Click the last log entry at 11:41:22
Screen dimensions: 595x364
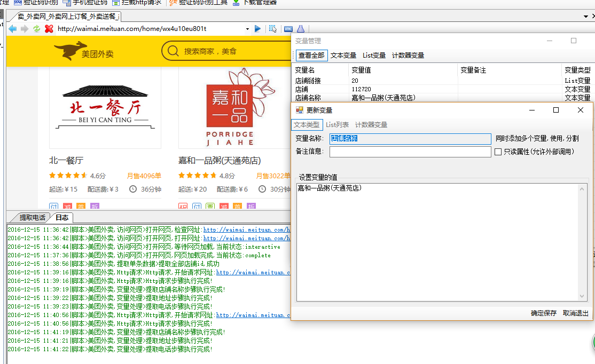(110, 349)
